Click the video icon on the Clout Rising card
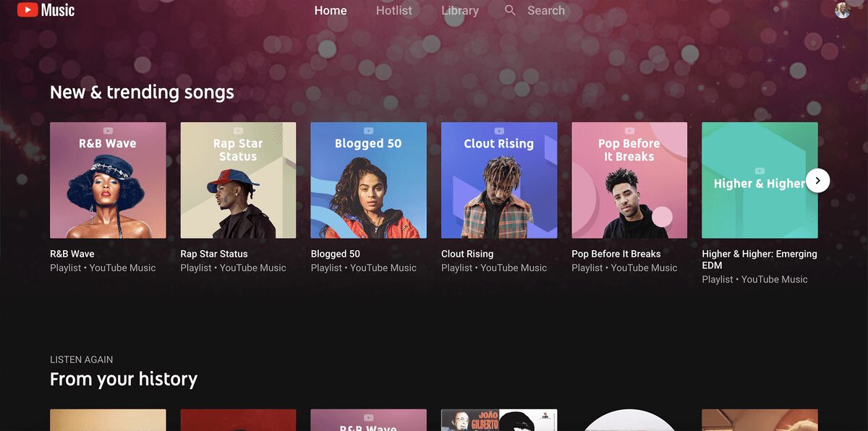Viewport: 868px width, 431px height. (498, 131)
